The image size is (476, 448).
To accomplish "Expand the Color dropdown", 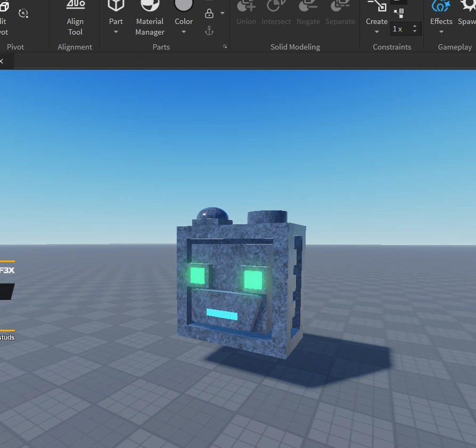I will pyautogui.click(x=184, y=32).
